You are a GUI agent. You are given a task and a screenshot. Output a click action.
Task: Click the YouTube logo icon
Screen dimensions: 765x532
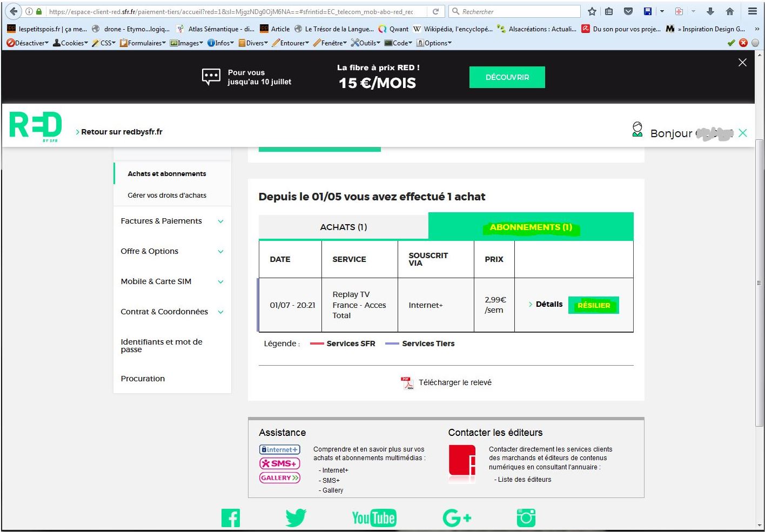click(x=374, y=518)
